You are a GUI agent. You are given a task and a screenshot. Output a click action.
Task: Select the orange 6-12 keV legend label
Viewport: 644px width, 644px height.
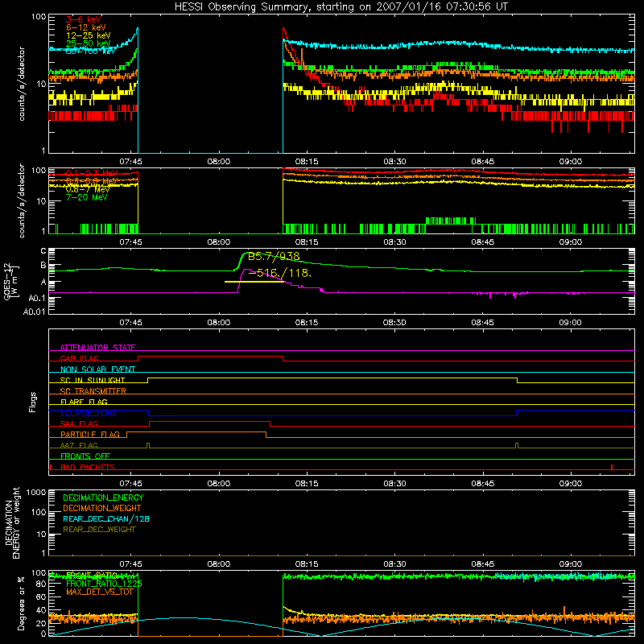click(x=86, y=27)
